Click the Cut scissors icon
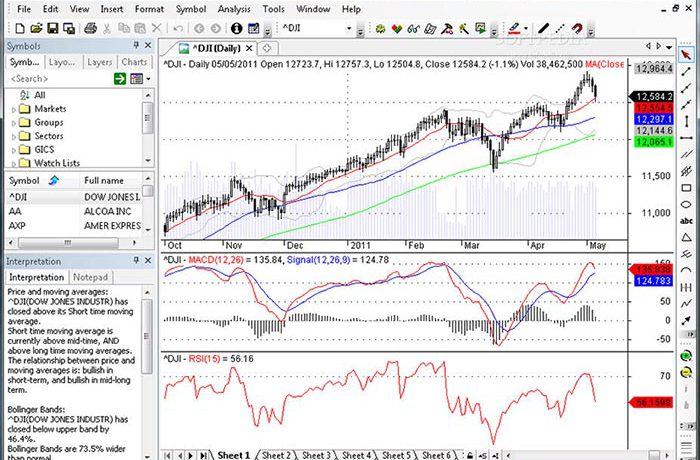Image resolution: width=700 pixels, height=460 pixels. [107, 29]
